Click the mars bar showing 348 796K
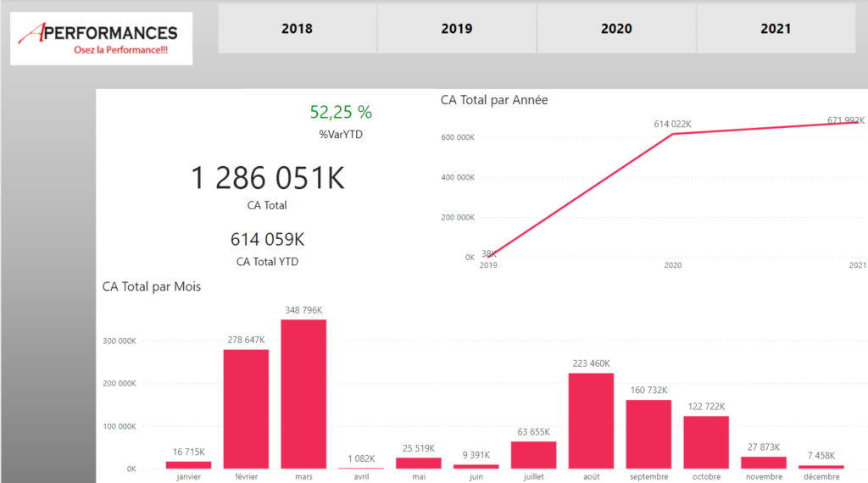The image size is (868, 483). [303, 394]
